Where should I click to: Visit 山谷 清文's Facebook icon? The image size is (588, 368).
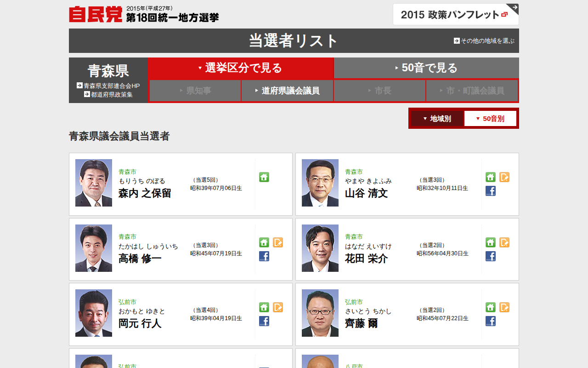(491, 191)
